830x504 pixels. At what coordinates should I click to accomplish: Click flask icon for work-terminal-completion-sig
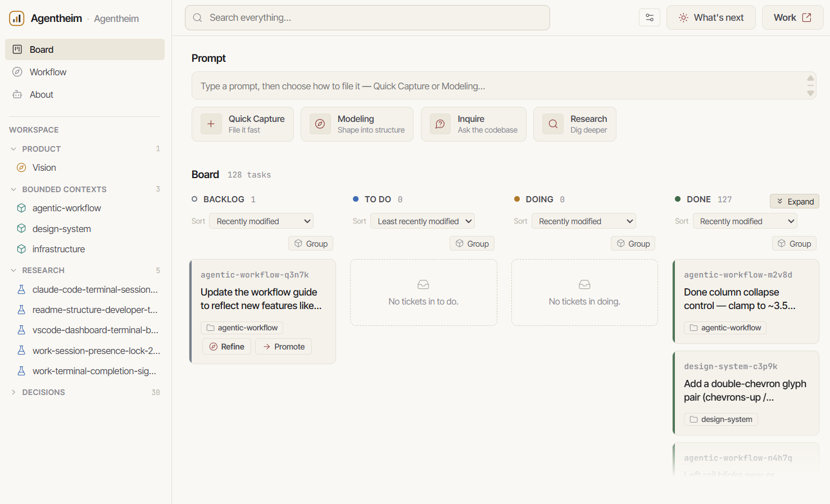point(21,371)
